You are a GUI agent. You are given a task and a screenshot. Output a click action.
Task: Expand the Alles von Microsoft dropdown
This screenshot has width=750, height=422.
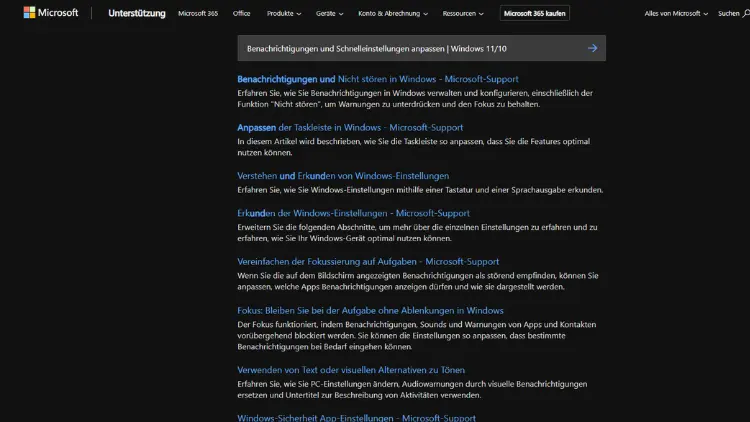[x=676, y=13]
